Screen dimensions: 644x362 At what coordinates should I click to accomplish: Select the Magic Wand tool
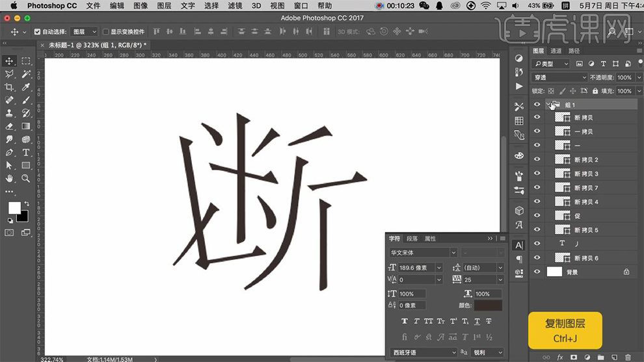pyautogui.click(x=26, y=74)
